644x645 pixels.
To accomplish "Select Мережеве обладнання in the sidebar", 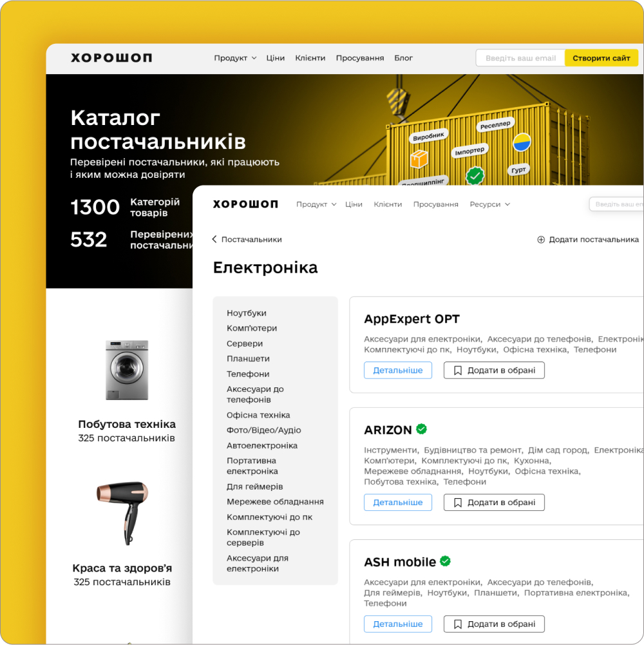I will [x=275, y=502].
